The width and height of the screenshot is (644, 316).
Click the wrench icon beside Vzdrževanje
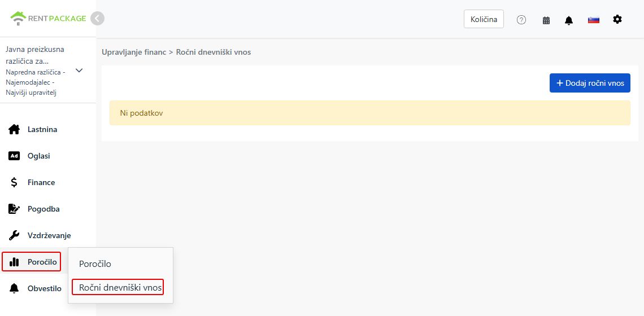[x=14, y=235]
